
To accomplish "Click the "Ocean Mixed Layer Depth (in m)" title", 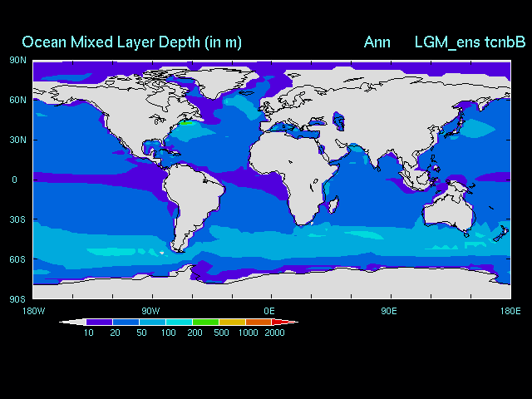I will coord(131,42).
